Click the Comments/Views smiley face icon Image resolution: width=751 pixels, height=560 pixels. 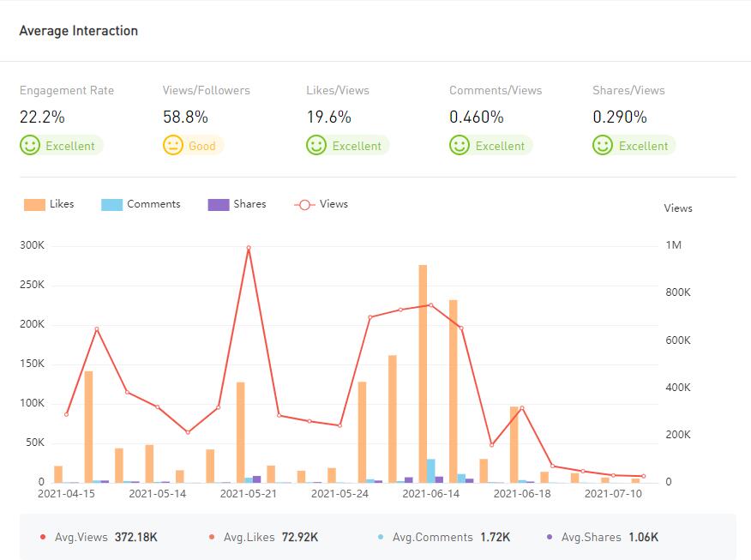(x=460, y=145)
